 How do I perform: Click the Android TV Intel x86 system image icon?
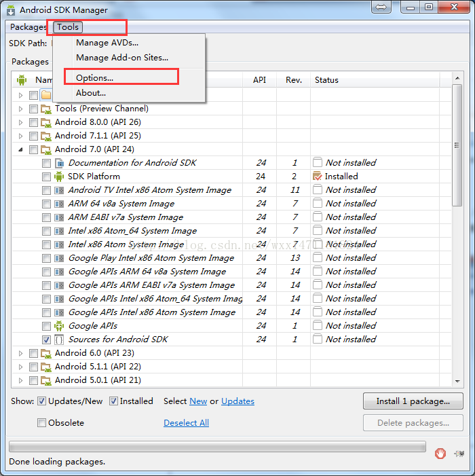point(59,190)
